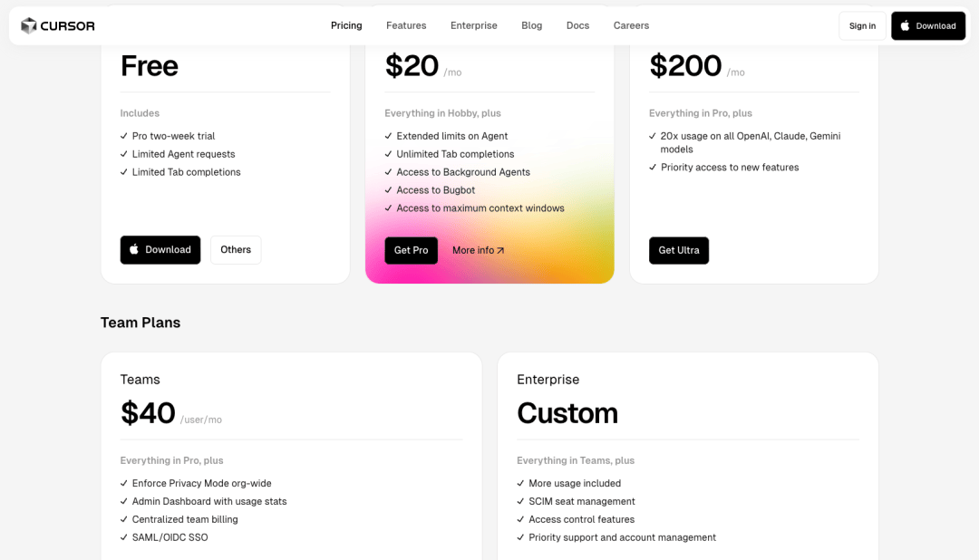The image size is (979, 560).
Task: Click the Apple icon in header Download button
Action: pyautogui.click(x=905, y=26)
